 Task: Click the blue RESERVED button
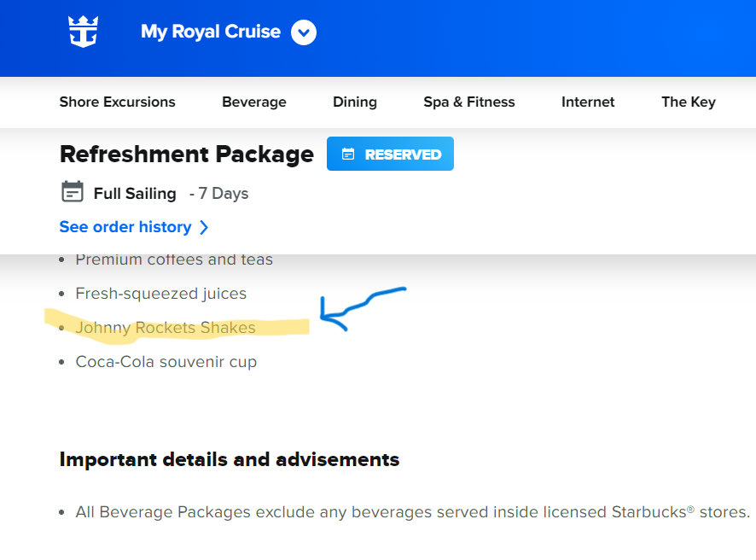click(390, 154)
